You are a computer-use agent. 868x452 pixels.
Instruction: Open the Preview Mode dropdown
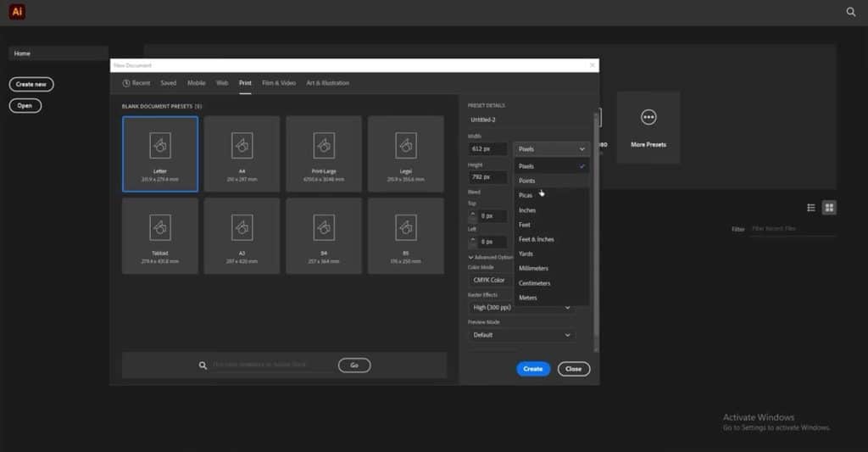pos(521,335)
